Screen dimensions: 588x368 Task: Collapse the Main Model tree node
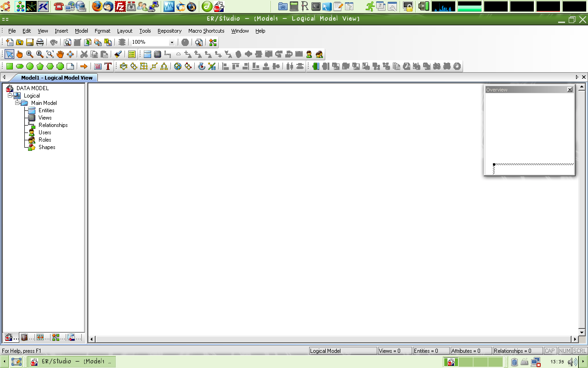[x=17, y=103]
